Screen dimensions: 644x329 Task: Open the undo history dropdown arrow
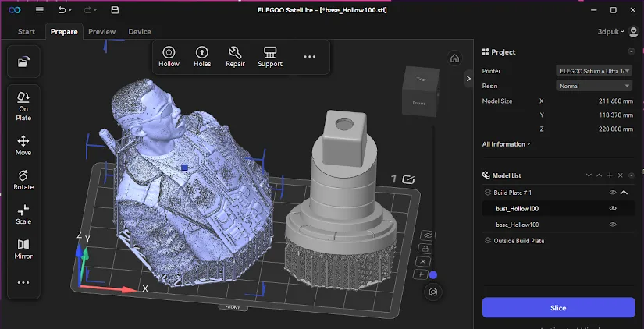click(x=70, y=10)
